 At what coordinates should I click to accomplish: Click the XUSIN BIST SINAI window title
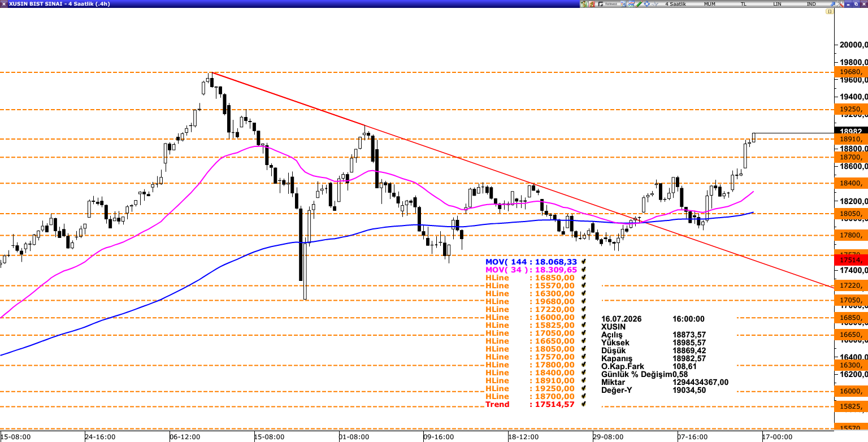click(x=59, y=4)
